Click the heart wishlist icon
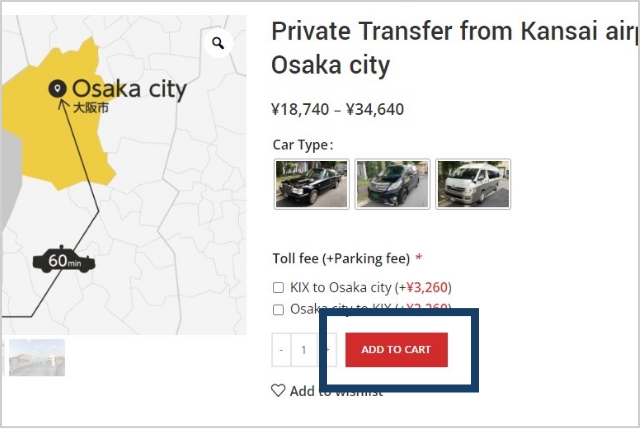640x429 pixels. click(278, 391)
